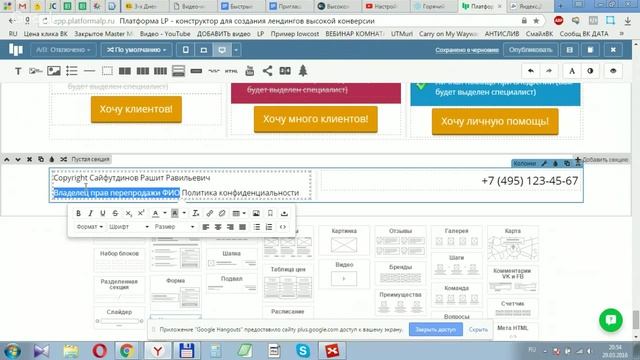This screenshot has width=640, height=360.
Task: Expand device preview options arrow
Action: pos(236,50)
